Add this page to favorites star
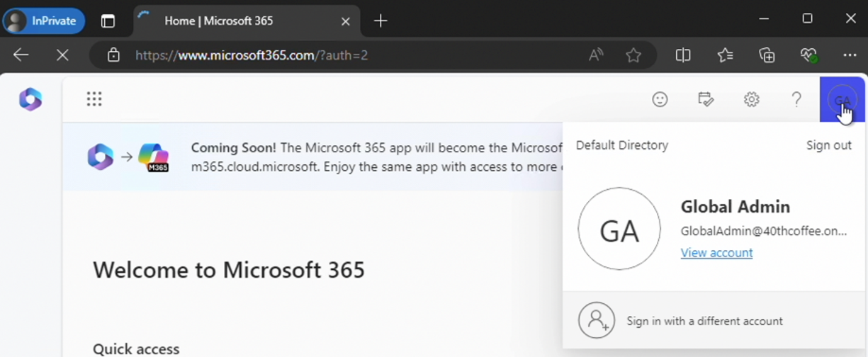 coord(633,55)
